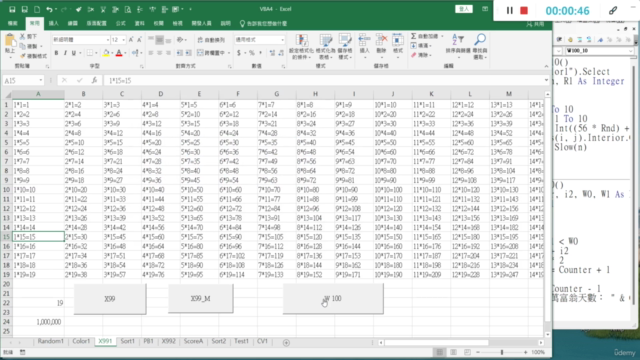This screenshot has height=360, width=640.
Task: Apply red font color swatch
Action: 119,53
